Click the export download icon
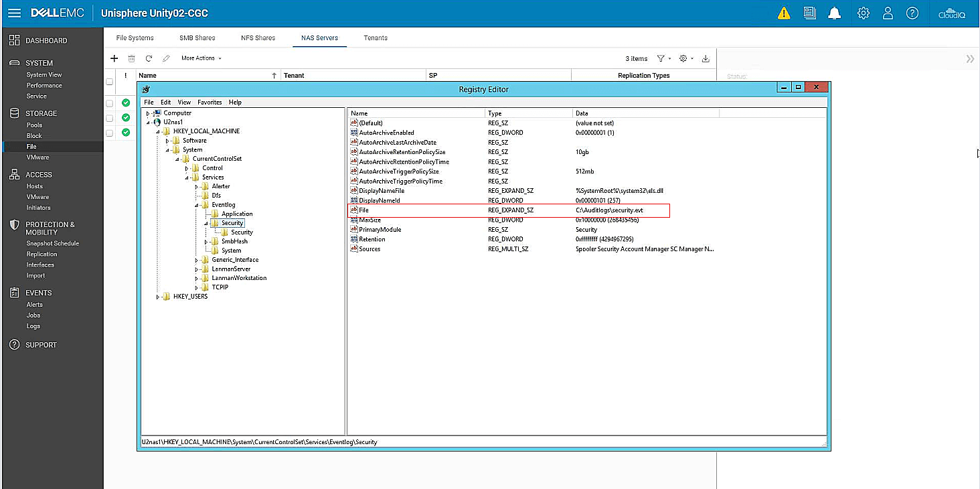Image resolution: width=980 pixels, height=489 pixels. coord(706,59)
